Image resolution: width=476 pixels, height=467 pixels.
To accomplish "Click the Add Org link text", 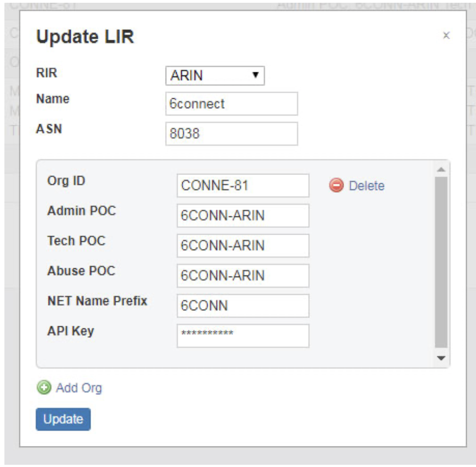I will coord(79,388).
